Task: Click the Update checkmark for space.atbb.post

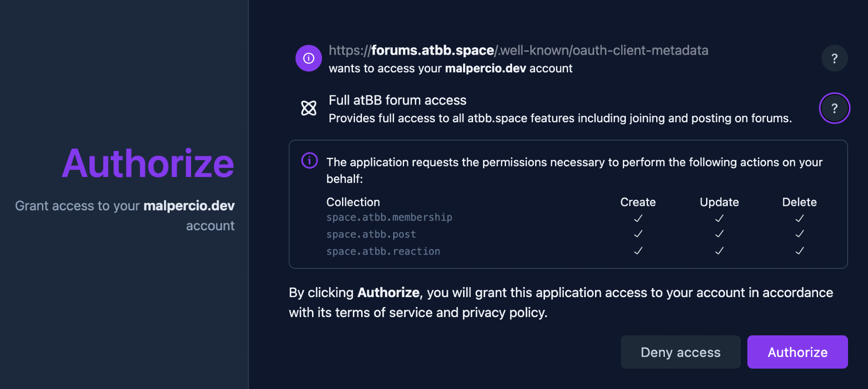Action: click(x=719, y=234)
